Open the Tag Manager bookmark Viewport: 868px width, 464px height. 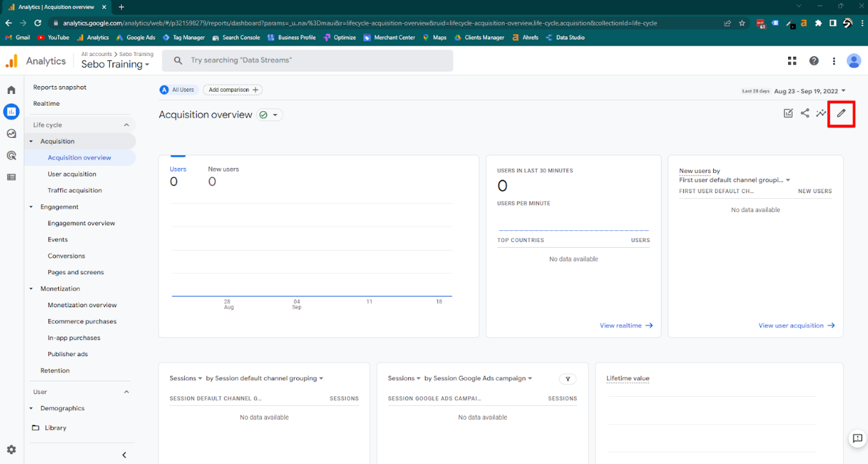tap(183, 38)
